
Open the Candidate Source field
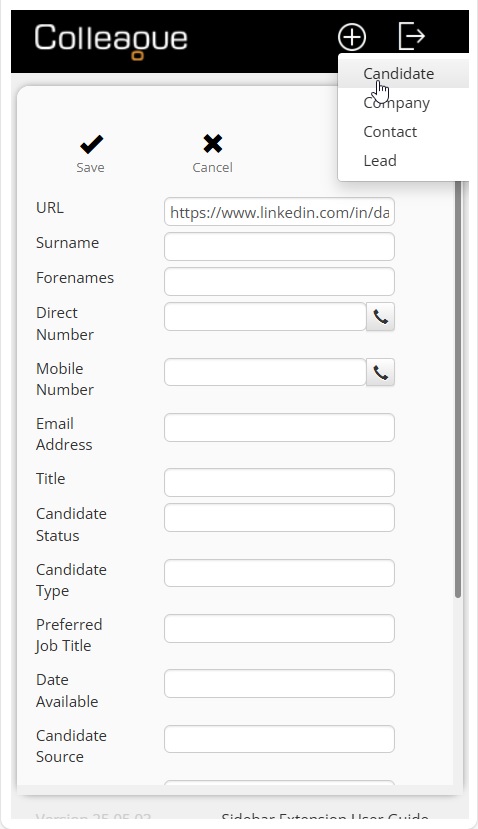279,739
